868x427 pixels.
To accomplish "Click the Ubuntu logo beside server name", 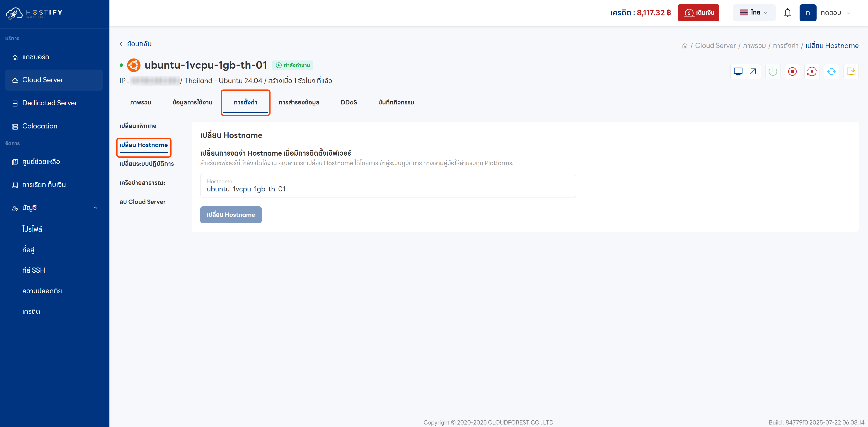I will tap(134, 65).
